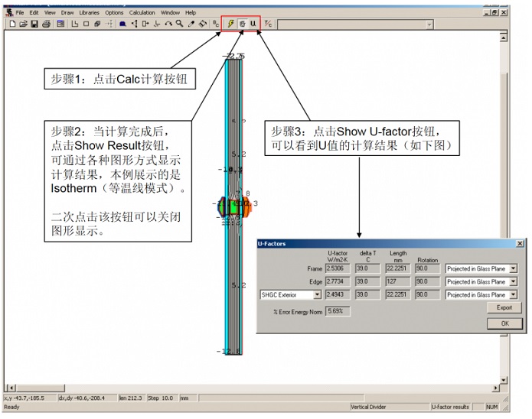Click the Show U-factor toolbar icon
Image resolution: width=532 pixels, height=419 pixels.
[253, 24]
